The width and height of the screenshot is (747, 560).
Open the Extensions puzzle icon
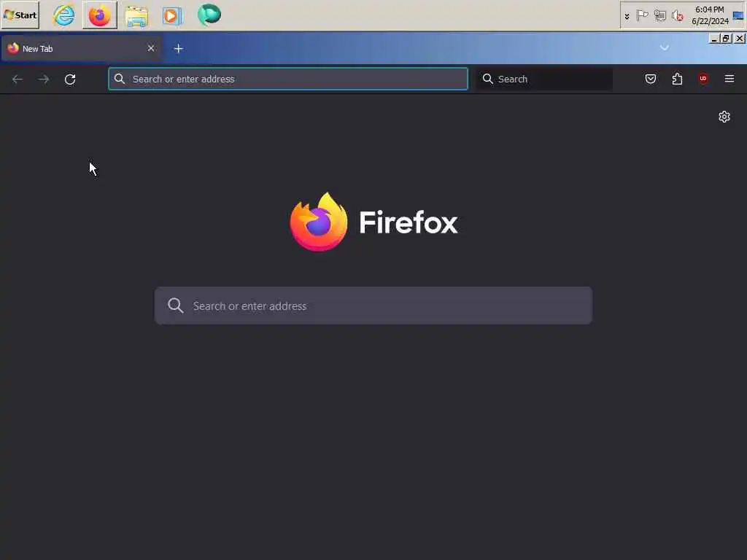(x=677, y=79)
